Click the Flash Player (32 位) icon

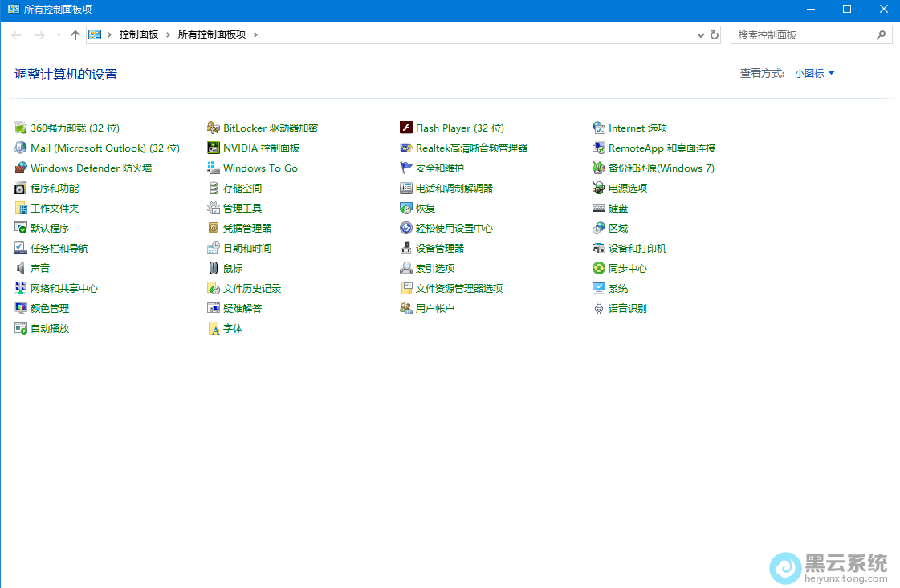tap(406, 128)
